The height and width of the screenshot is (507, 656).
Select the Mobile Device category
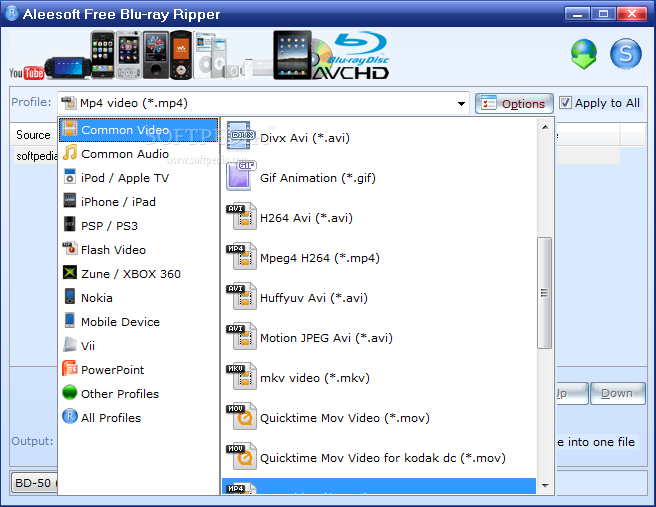[x=138, y=322]
